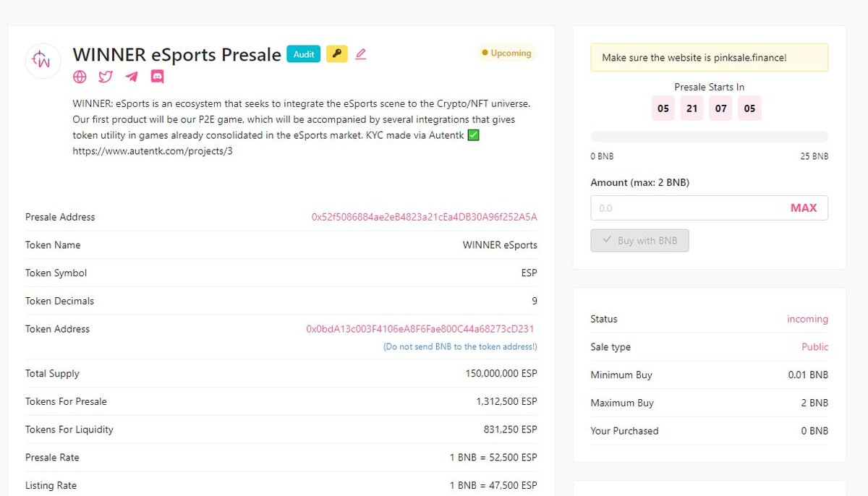Click the countdown minutes box '07'
The image size is (868, 496).
(x=721, y=108)
